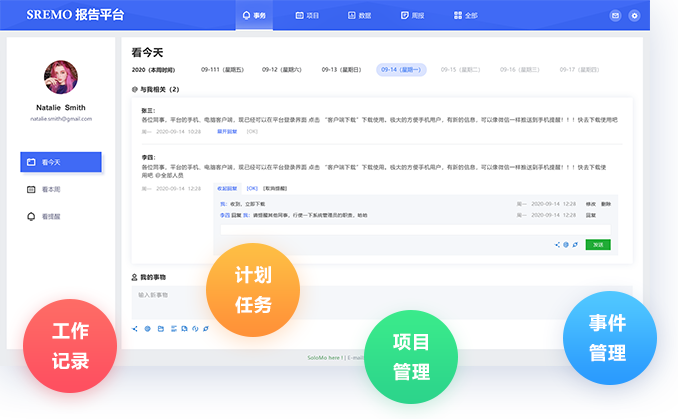Click the @ mention icon under 我的事物 input

pyautogui.click(x=147, y=329)
